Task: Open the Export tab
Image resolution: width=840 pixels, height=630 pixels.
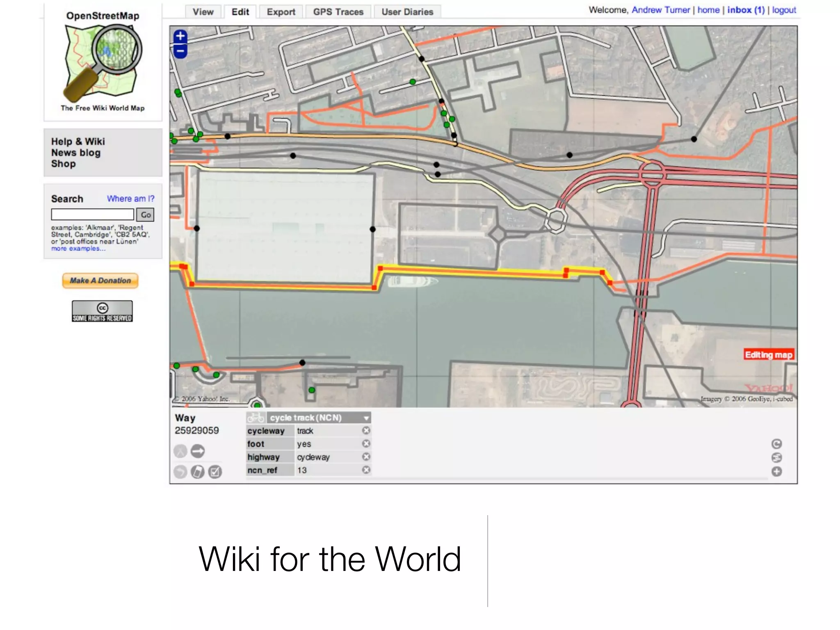Action: pos(281,12)
